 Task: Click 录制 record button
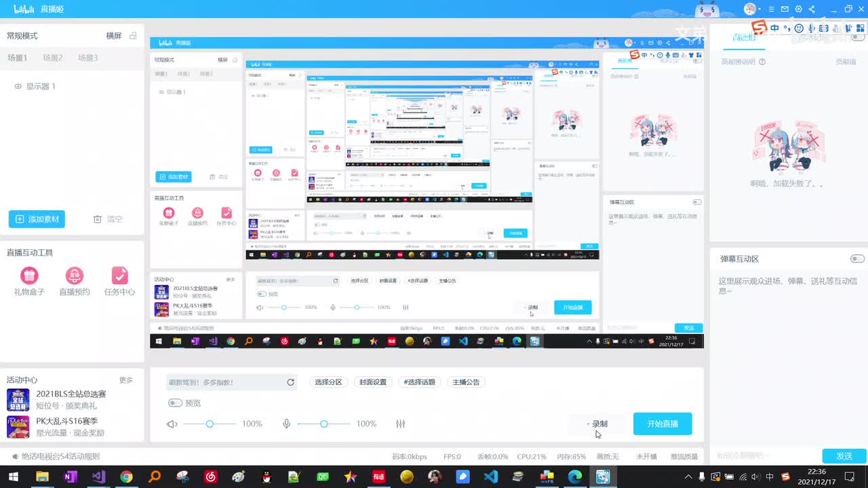click(597, 424)
